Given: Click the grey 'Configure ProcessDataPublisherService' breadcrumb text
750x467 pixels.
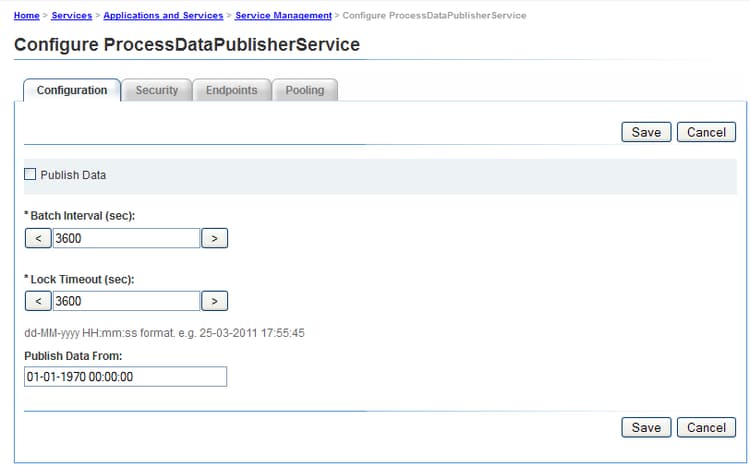Looking at the screenshot, I should (434, 15).
